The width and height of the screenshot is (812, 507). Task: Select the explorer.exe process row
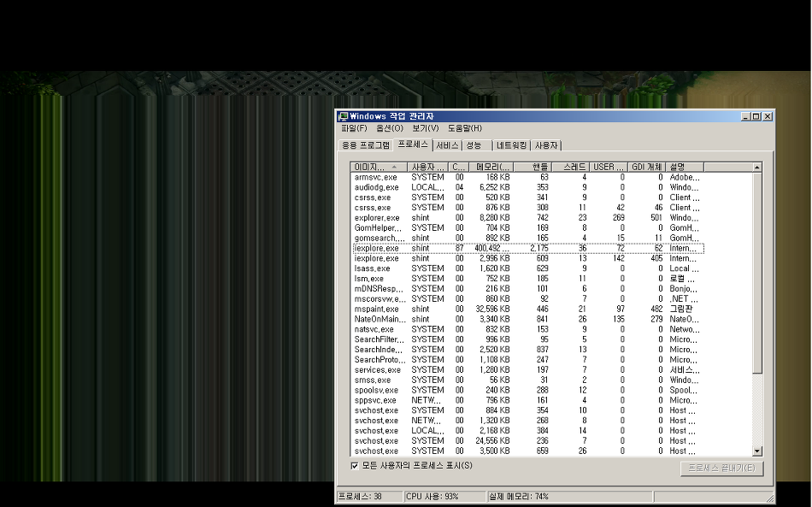click(527, 218)
